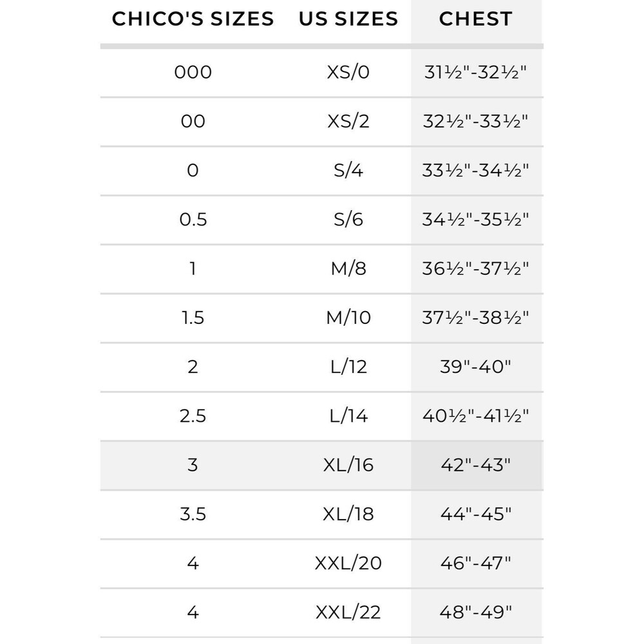Click the CHEST column header
Viewport: 644px width, 644px height.
[476, 19]
